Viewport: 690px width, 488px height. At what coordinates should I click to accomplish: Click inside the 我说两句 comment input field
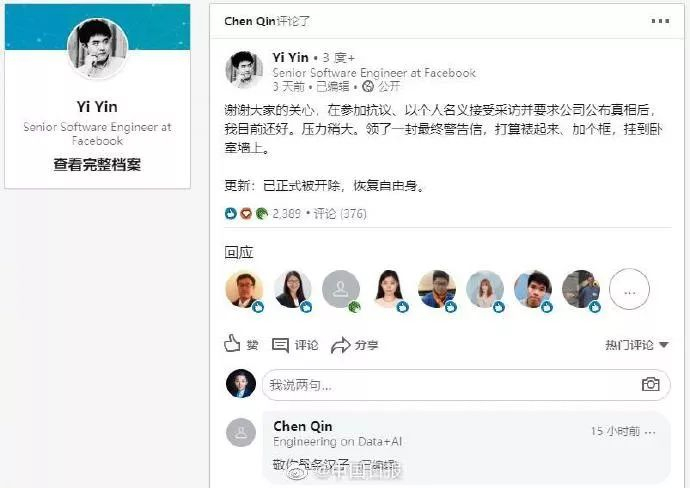point(450,384)
